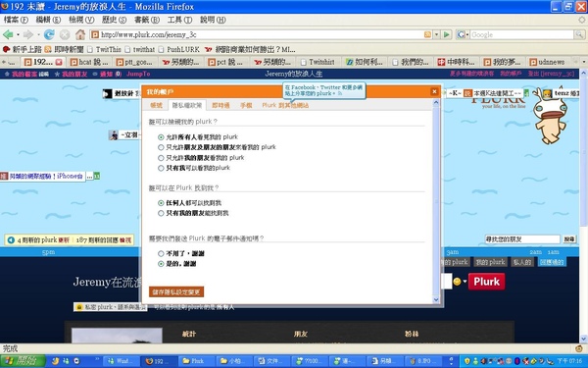Click the JumpTo link
Image resolution: width=588 pixels, height=368 pixels.
pos(138,74)
